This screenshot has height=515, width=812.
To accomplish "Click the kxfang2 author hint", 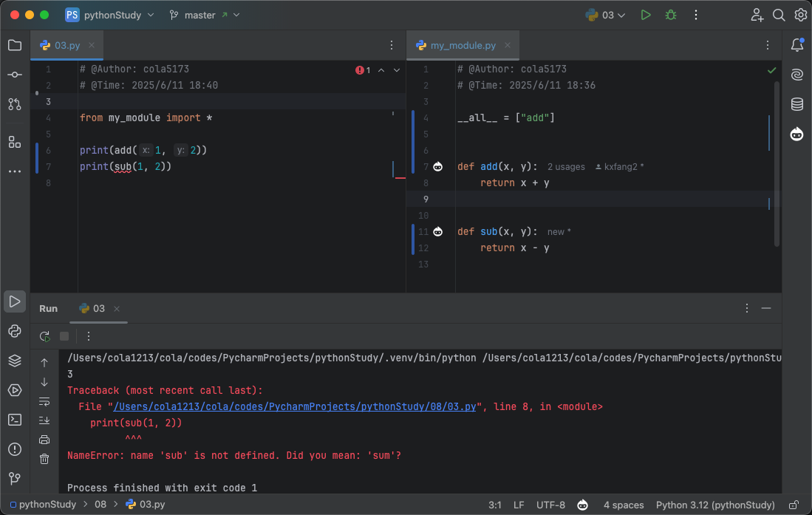I will [x=619, y=167].
